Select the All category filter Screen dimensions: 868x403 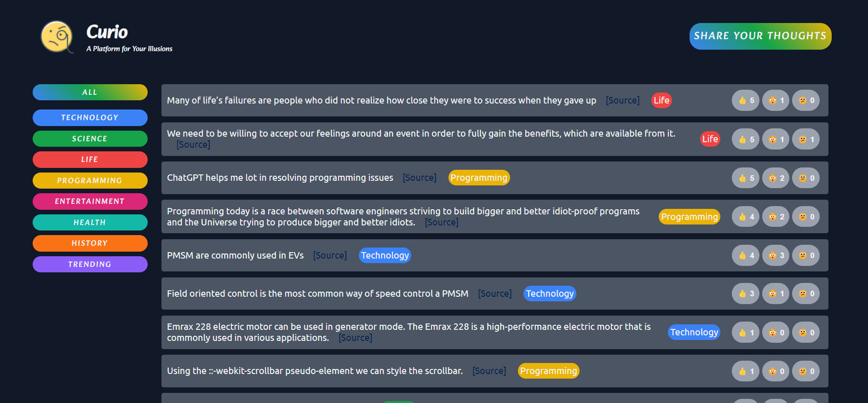pyautogui.click(x=90, y=92)
